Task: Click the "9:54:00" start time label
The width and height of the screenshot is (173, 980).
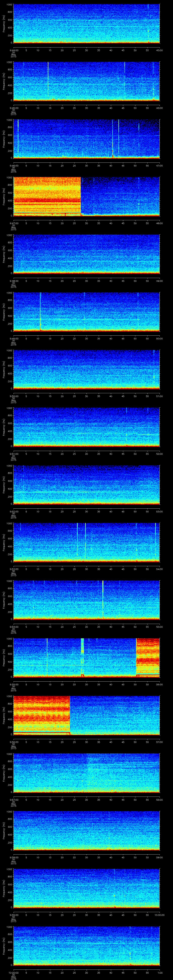Action: 14,627
